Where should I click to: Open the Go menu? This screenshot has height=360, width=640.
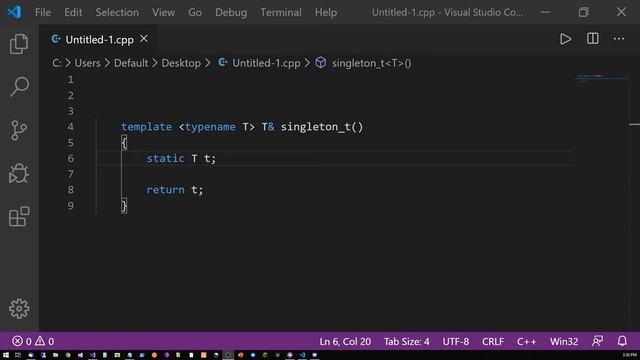195,12
